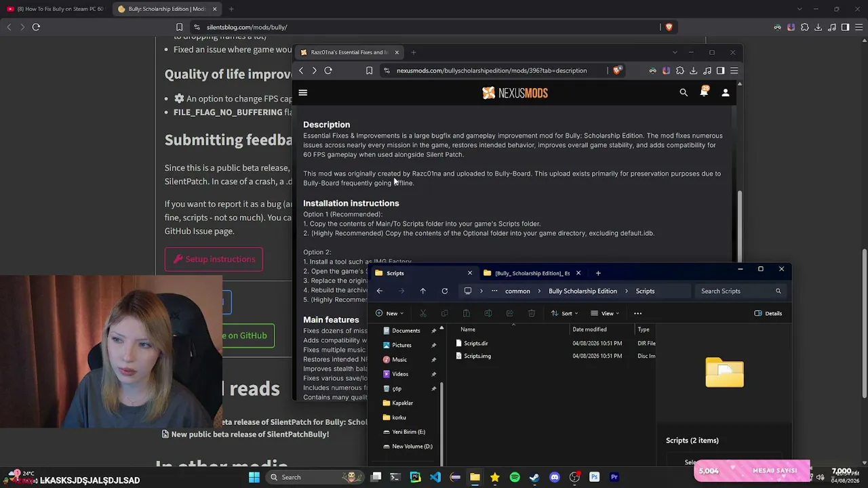868x488 pixels.
Task: Open the Windows Start menu
Action: click(x=254, y=477)
